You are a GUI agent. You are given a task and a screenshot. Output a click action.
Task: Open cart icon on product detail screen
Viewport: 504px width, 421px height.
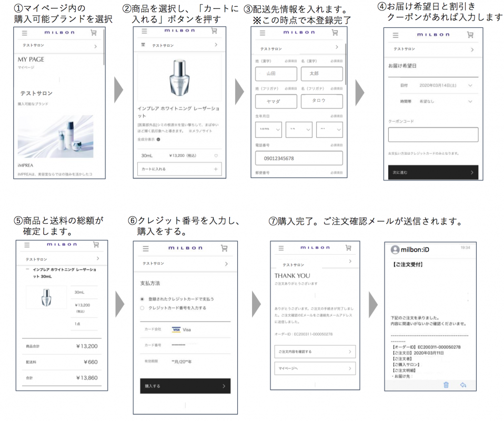click(x=214, y=31)
